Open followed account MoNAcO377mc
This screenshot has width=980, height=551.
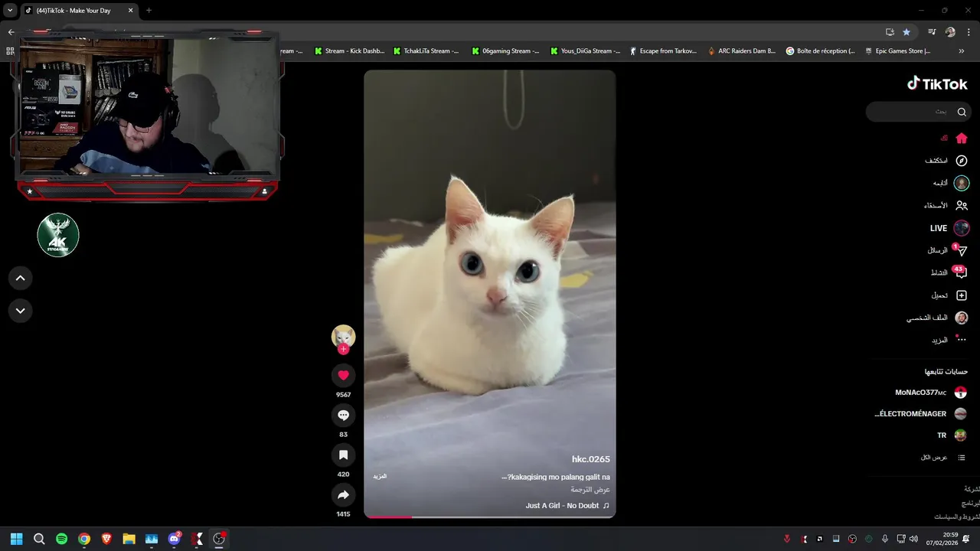point(930,393)
